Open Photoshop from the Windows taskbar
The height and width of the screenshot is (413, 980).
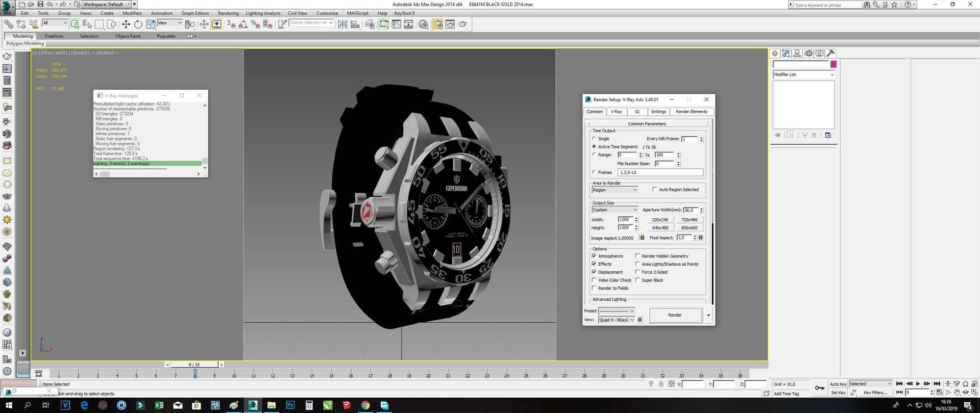click(290, 405)
